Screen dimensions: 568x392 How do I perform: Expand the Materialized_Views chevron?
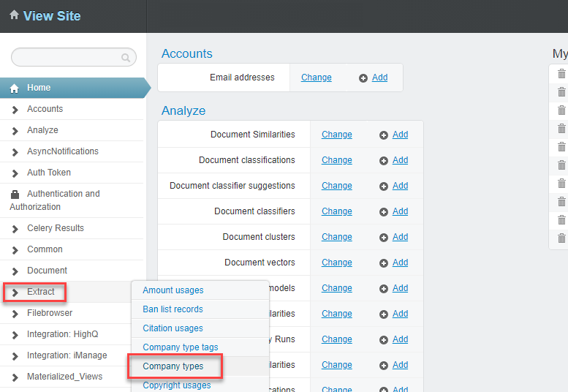(x=15, y=377)
